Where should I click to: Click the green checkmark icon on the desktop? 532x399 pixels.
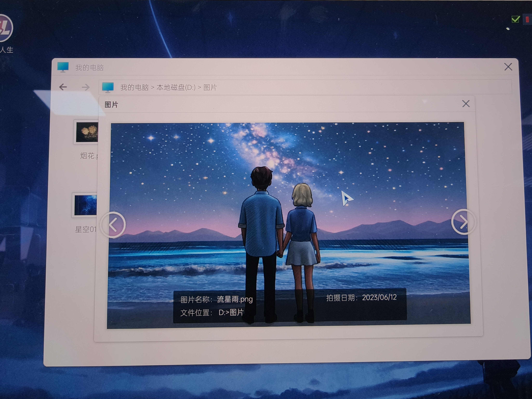tap(515, 19)
